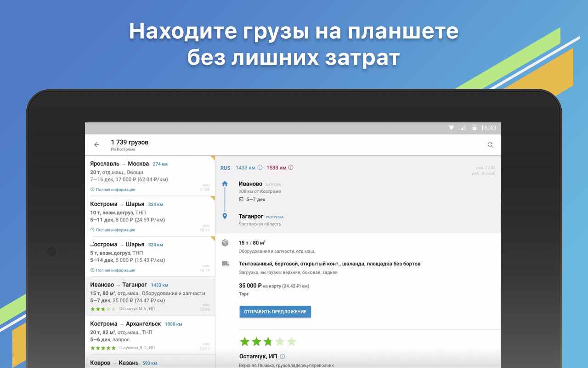Open Полная информация for Ярославль → Москва

coord(113,190)
